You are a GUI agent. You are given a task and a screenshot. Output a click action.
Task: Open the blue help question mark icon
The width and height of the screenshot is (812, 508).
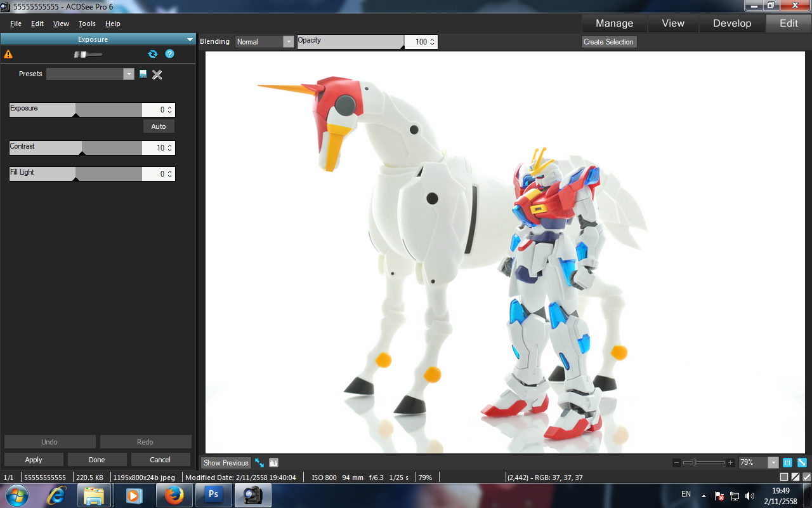point(170,55)
